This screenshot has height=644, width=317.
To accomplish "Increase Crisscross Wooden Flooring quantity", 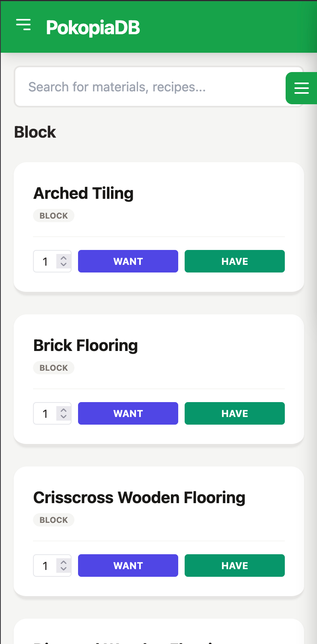I will (x=64, y=562).
